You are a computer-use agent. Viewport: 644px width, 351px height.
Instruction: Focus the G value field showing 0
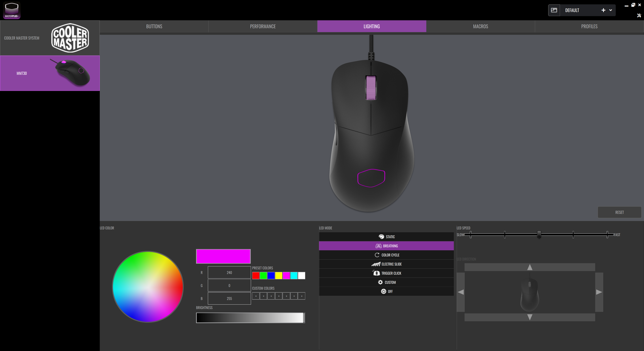point(229,286)
